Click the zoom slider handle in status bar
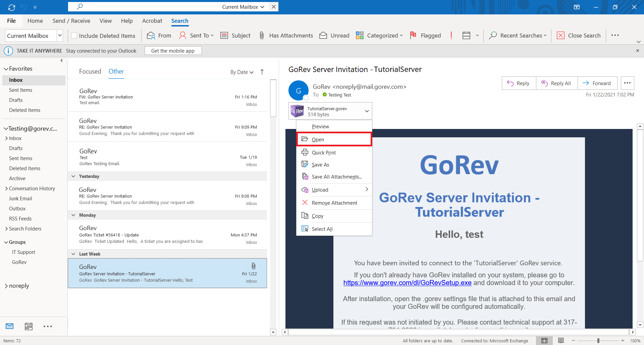This screenshot has height=345, width=644. coord(598,341)
